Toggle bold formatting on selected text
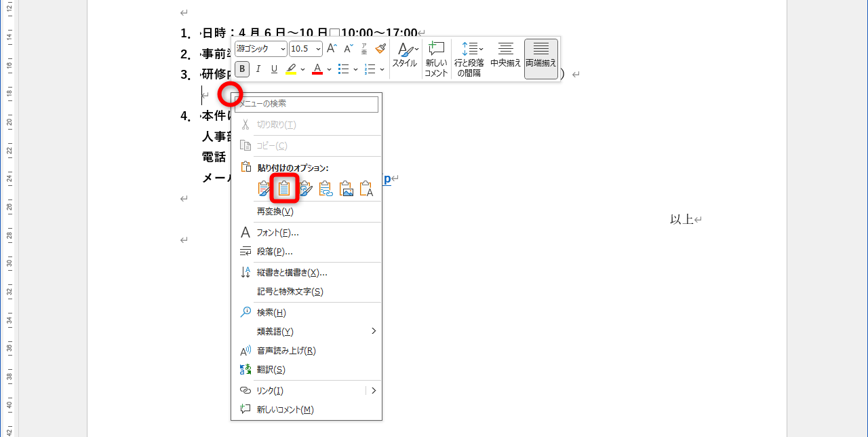The height and width of the screenshot is (437, 868). pyautogui.click(x=241, y=69)
